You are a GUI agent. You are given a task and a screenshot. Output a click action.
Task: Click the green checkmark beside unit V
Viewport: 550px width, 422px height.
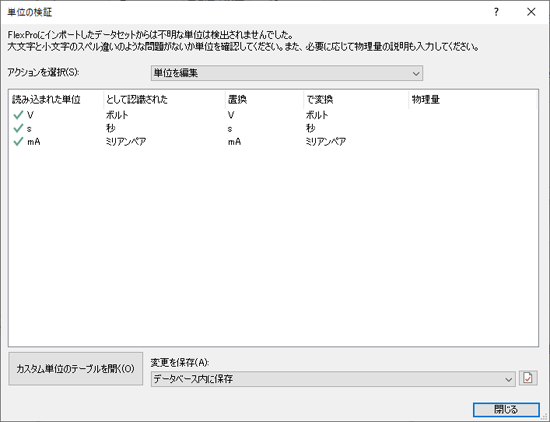[x=18, y=115]
